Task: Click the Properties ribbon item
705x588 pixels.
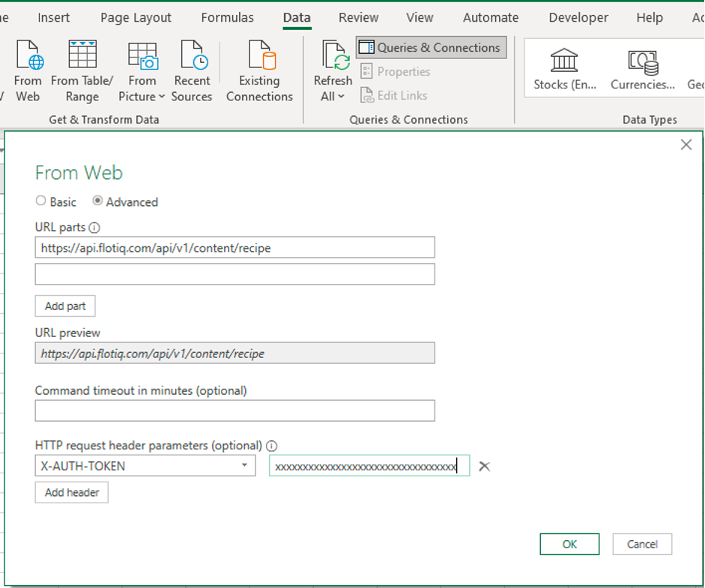Action: tap(396, 71)
